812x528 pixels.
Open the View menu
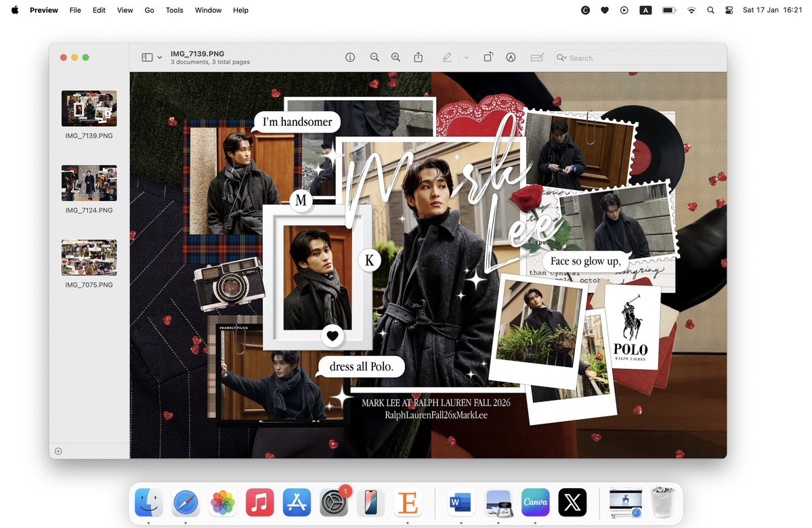(x=125, y=10)
